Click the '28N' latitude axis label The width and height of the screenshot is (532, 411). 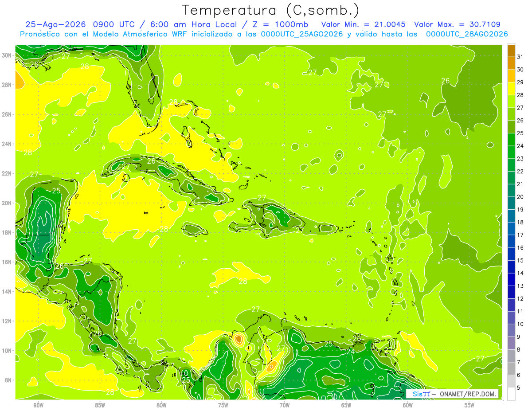click(x=7, y=85)
